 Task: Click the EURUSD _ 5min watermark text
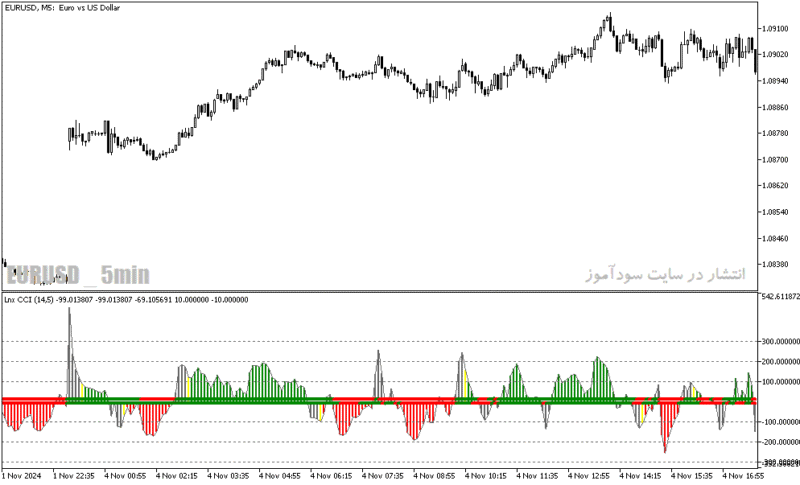[x=78, y=275]
